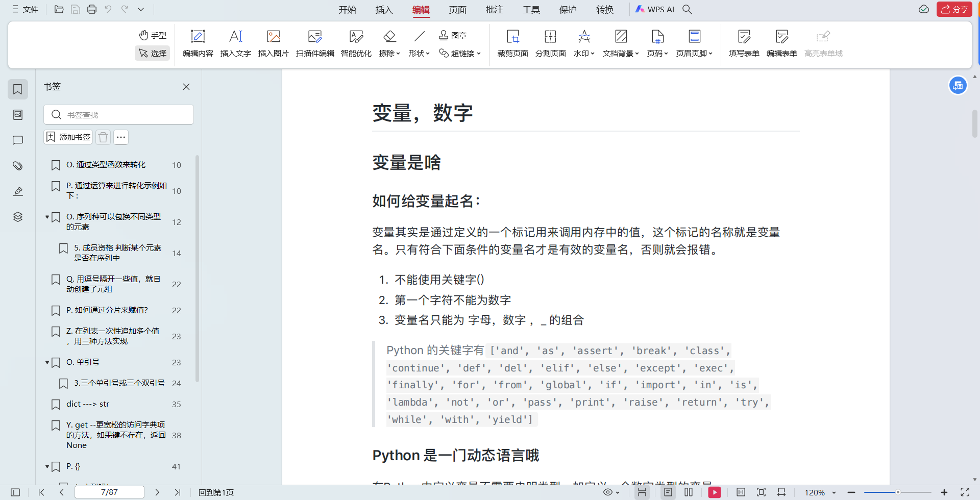This screenshot has height=500, width=980.
Task: Open the comments panel in sidebar
Action: pyautogui.click(x=18, y=140)
